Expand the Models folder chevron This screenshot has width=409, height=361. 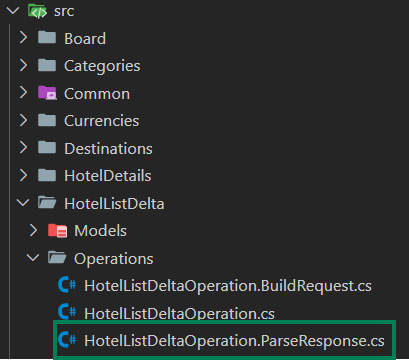[33, 230]
